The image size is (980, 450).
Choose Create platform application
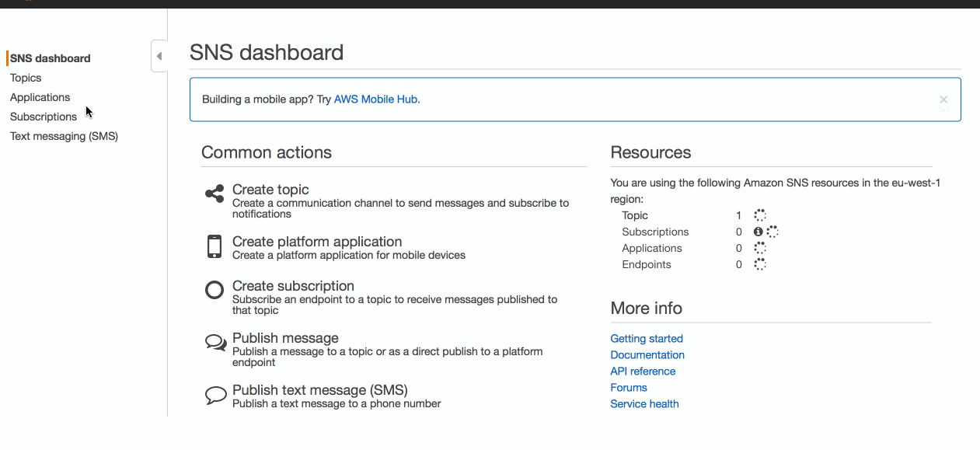point(317,242)
